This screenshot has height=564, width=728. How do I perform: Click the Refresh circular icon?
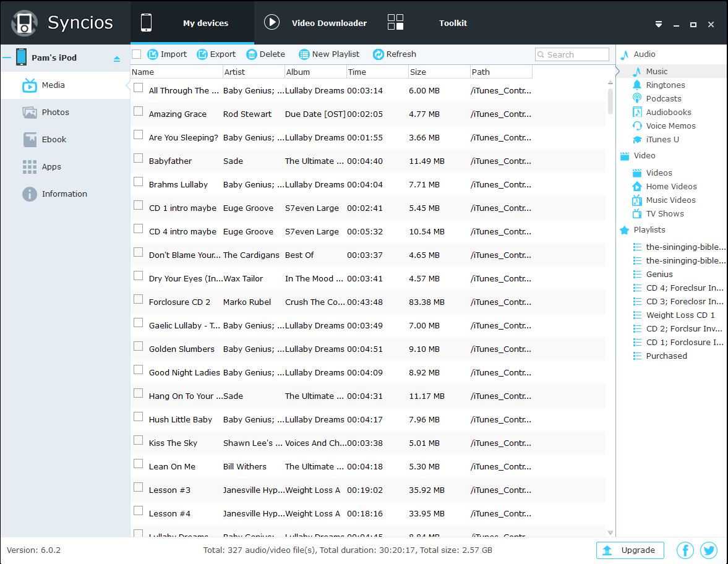pyautogui.click(x=379, y=54)
